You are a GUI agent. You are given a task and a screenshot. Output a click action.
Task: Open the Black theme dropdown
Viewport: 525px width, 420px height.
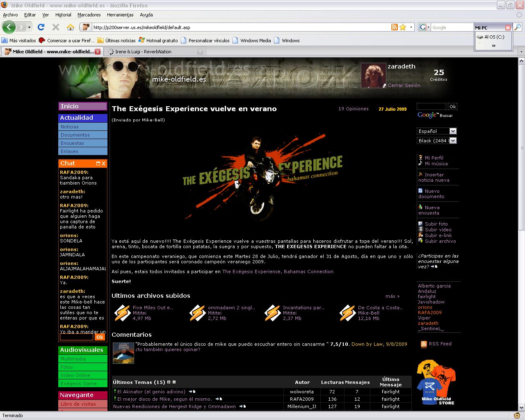point(453,141)
